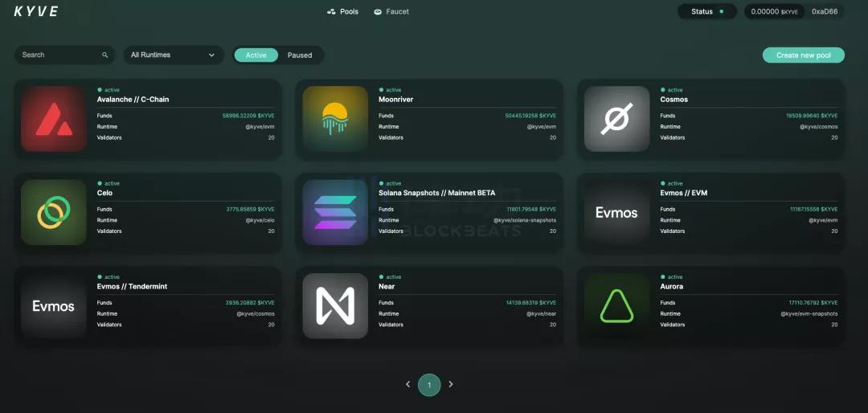Open the Near pool logo
The width and height of the screenshot is (868, 413).
(x=335, y=305)
